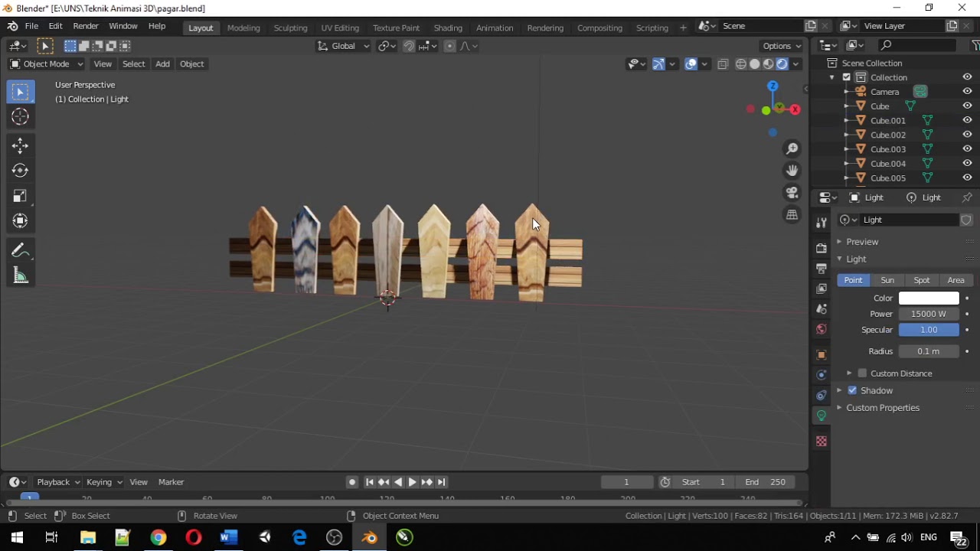Screen dimensions: 980x551
Task: Select the Spot light type button
Action: click(x=922, y=280)
